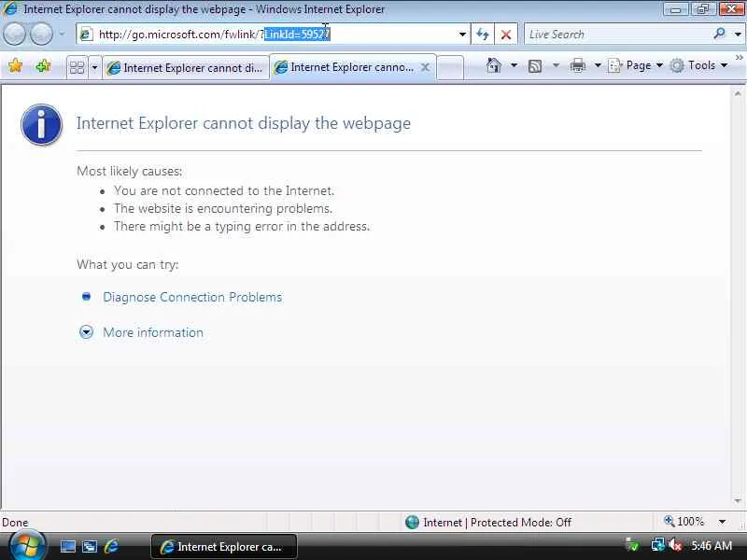Open the search options dropdown arrow
This screenshot has height=560, width=747.
[x=738, y=35]
